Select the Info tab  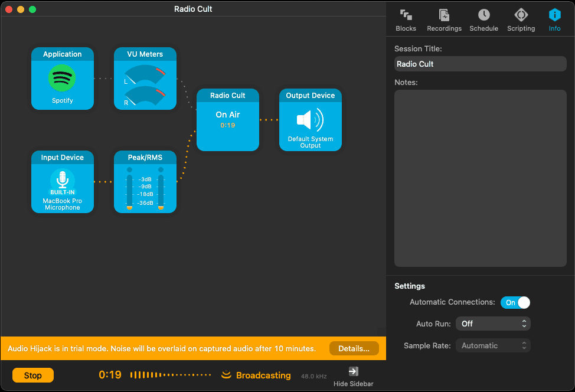pos(554,20)
